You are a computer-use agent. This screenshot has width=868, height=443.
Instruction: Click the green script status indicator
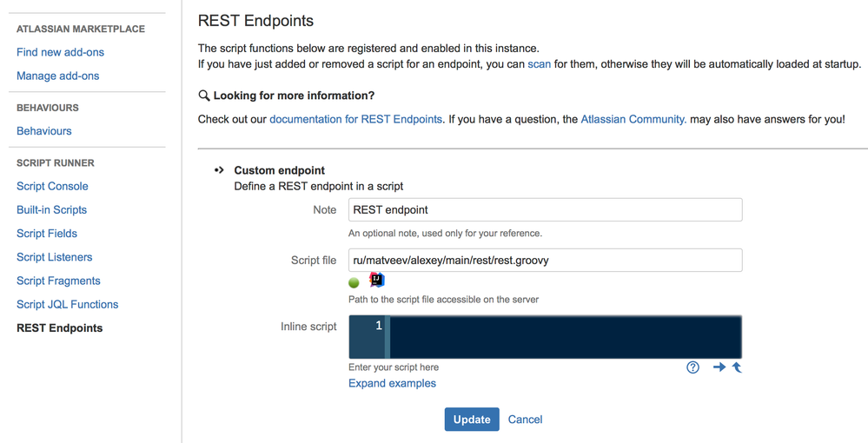click(x=354, y=282)
